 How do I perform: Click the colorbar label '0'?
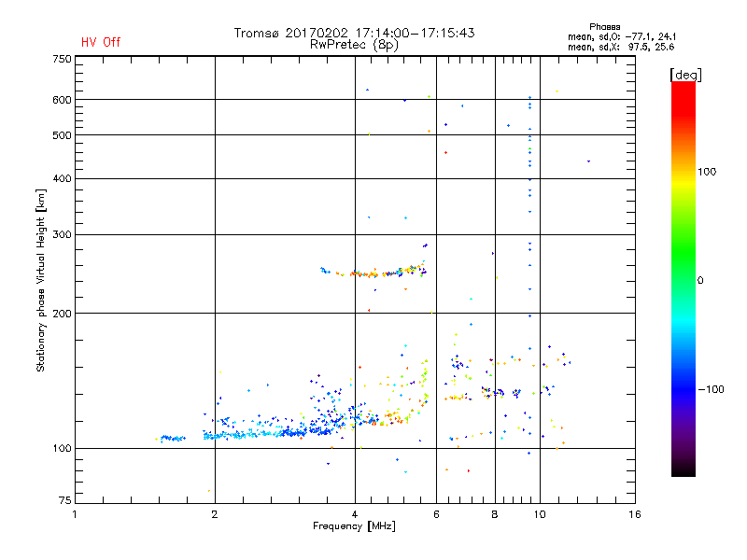[x=700, y=281]
